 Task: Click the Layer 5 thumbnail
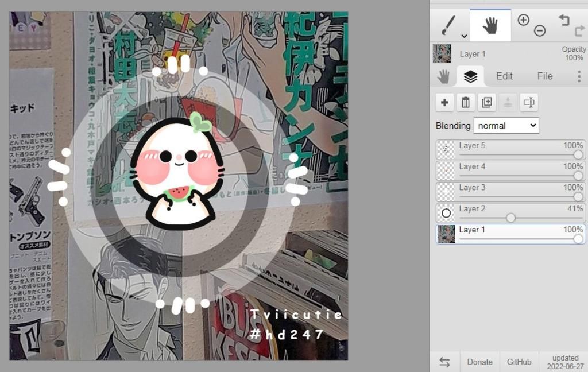446,150
